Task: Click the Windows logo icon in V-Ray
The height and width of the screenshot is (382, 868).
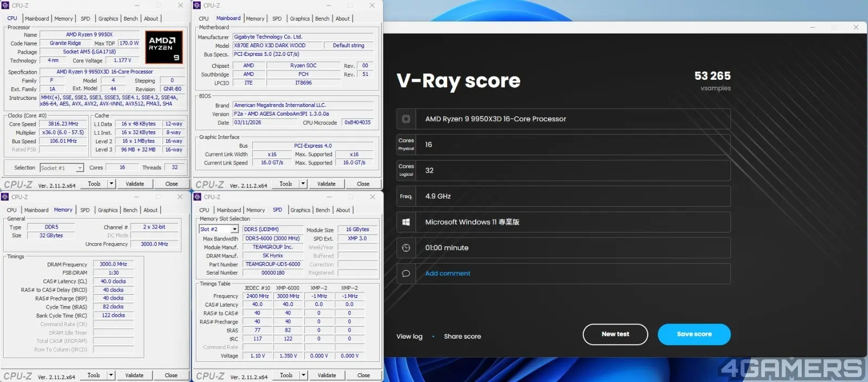Action: pyautogui.click(x=406, y=222)
